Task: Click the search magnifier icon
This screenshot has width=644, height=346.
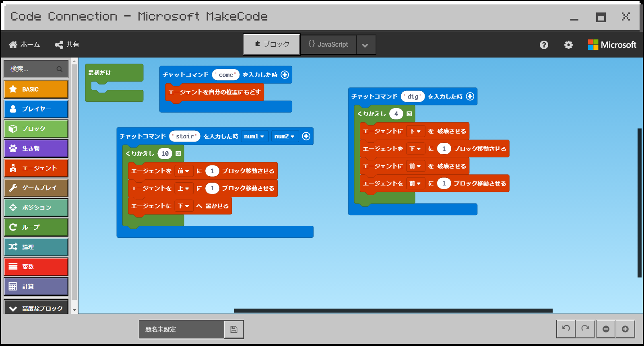Action: [x=60, y=69]
